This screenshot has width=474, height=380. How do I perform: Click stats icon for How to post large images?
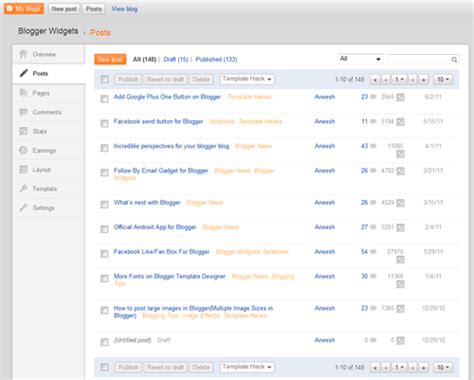tap(400, 309)
